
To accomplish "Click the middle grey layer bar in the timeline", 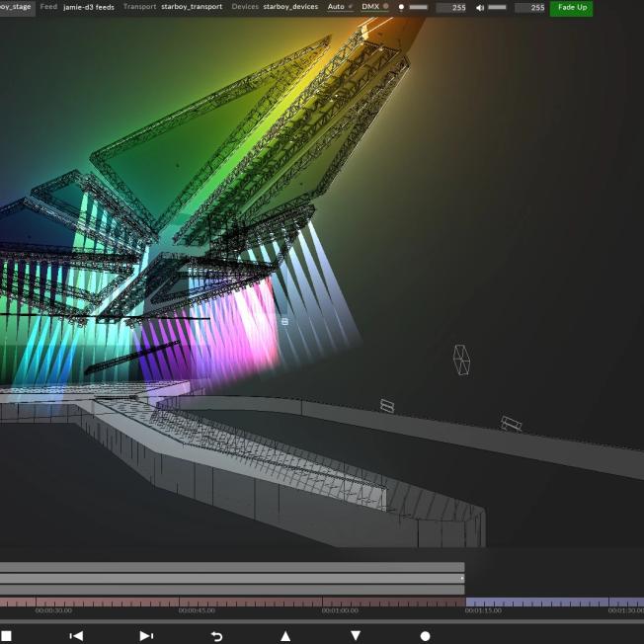I will (x=232, y=578).
